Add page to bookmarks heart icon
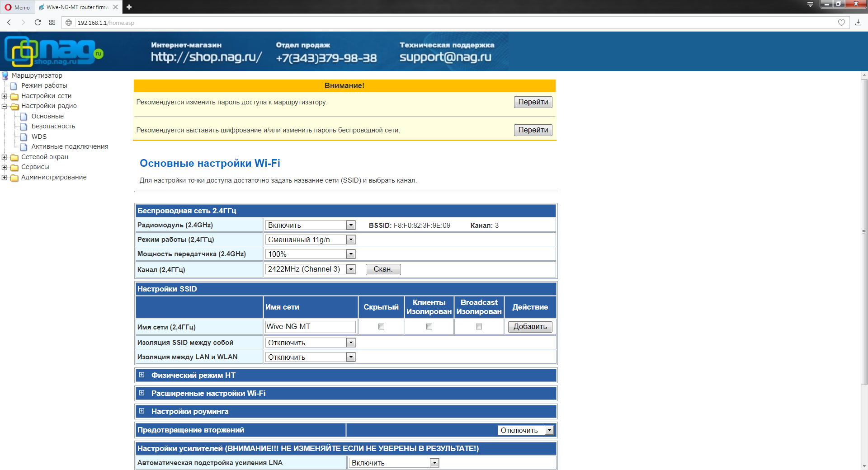The image size is (868, 470). [x=841, y=23]
